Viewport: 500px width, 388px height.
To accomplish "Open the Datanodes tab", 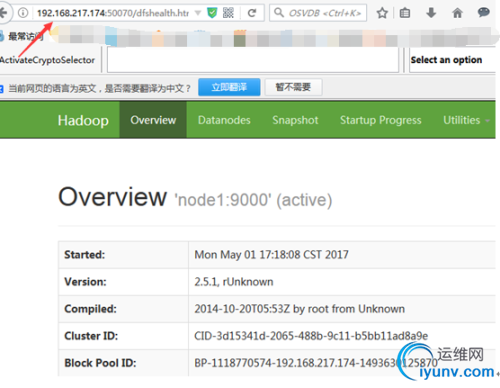I will point(224,120).
